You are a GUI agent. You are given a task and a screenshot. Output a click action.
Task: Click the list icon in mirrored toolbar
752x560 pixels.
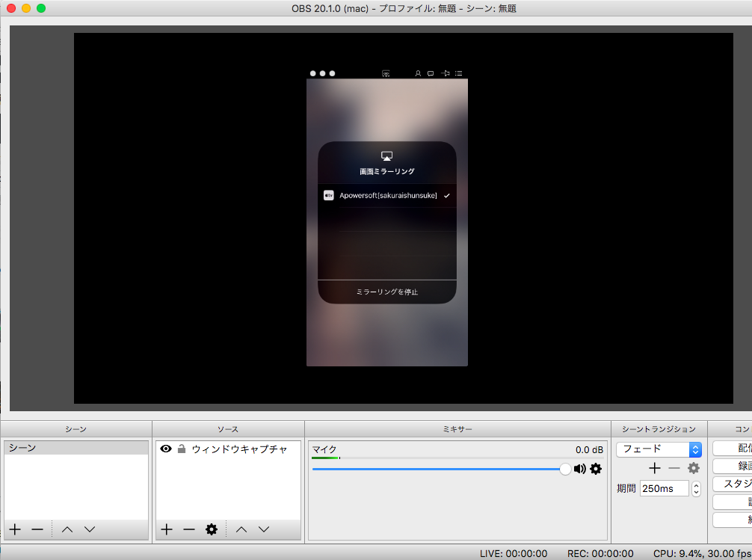click(x=458, y=73)
